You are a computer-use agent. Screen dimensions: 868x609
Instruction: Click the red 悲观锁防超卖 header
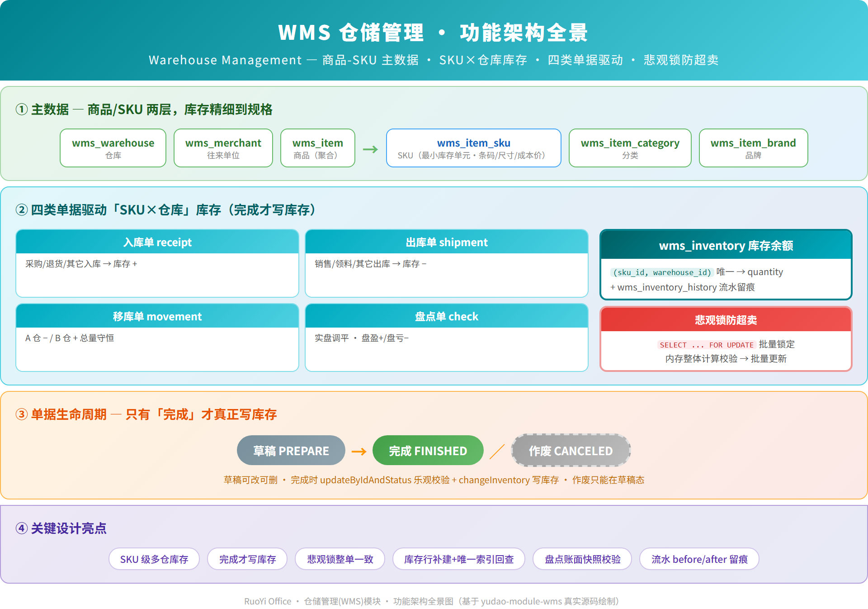[x=726, y=320]
